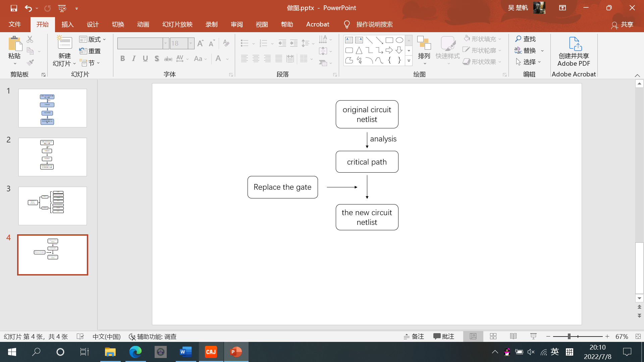This screenshot has width=644, height=362.
Task: Click the Save icon in quick access toolbar
Action: [x=14, y=8]
